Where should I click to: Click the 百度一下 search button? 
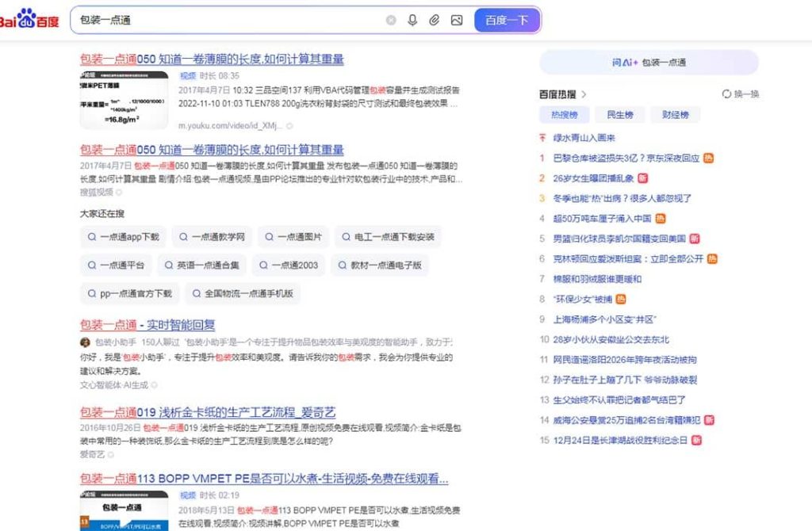coord(507,21)
